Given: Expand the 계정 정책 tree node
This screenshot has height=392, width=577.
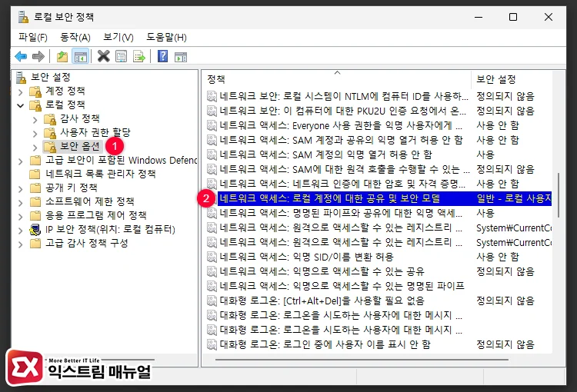Looking at the screenshot, I should tap(21, 92).
